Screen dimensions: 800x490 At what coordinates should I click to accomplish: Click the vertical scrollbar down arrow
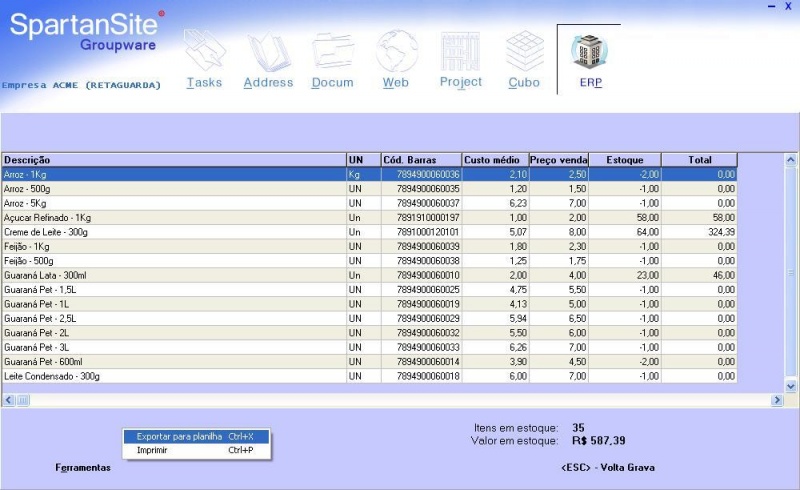tap(791, 386)
